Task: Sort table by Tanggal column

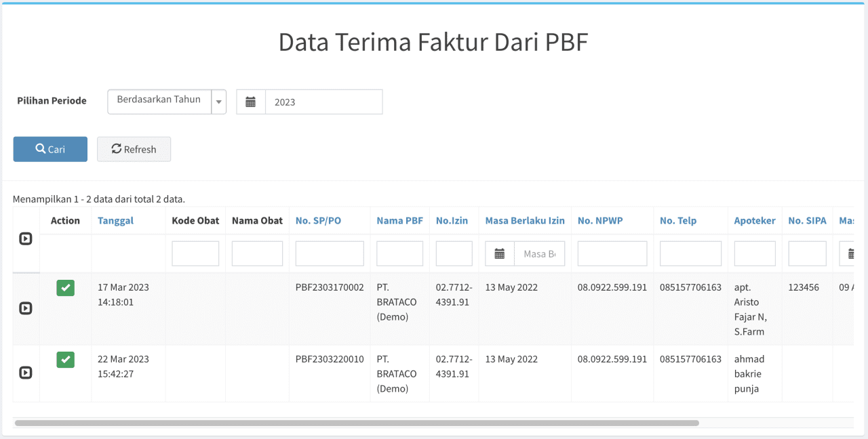Action: pyautogui.click(x=116, y=220)
